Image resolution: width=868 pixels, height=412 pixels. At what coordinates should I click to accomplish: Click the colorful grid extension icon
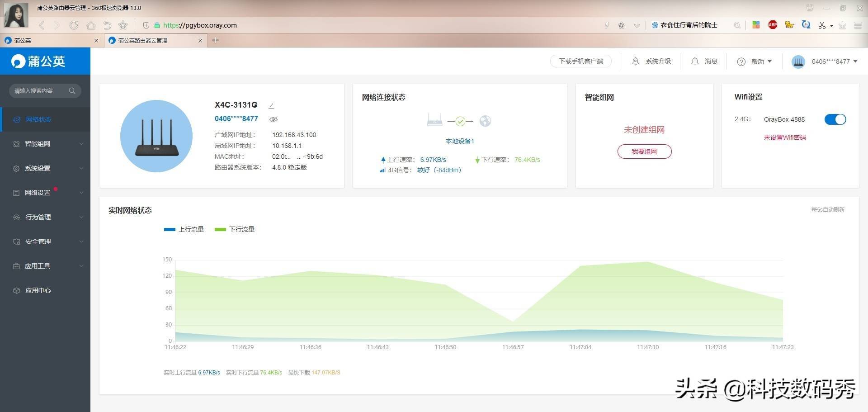756,25
